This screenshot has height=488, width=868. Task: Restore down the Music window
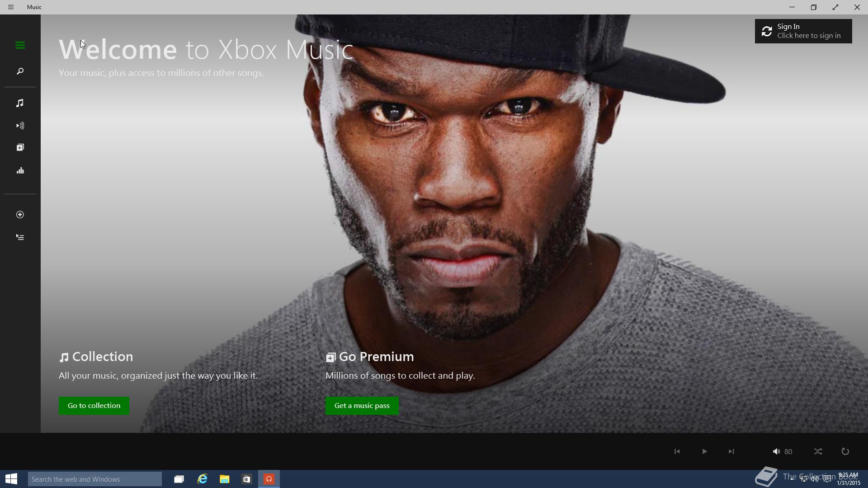click(x=814, y=7)
